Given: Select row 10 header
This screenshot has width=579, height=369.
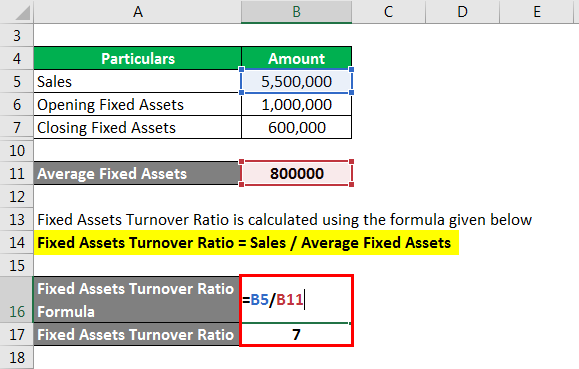Looking at the screenshot, I should [17, 150].
